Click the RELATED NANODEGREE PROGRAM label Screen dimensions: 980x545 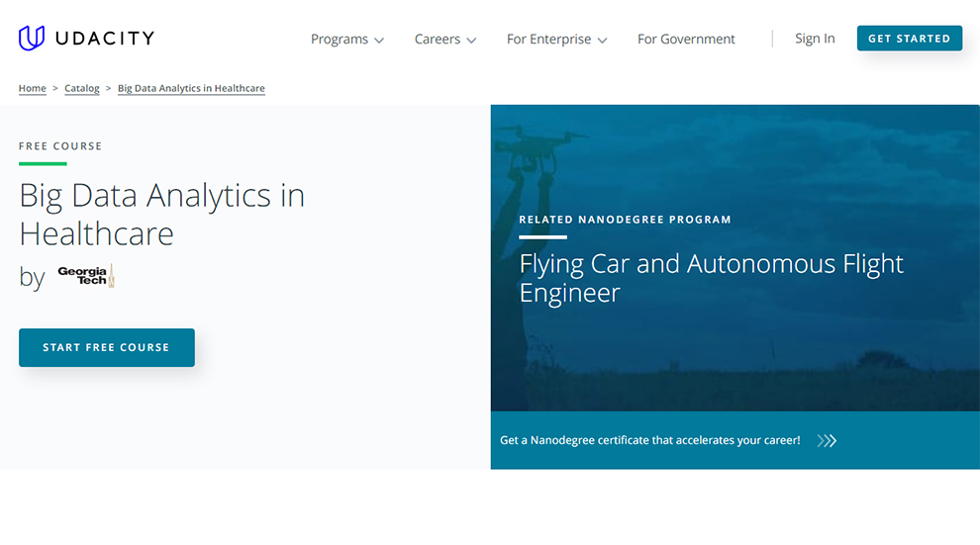(625, 220)
